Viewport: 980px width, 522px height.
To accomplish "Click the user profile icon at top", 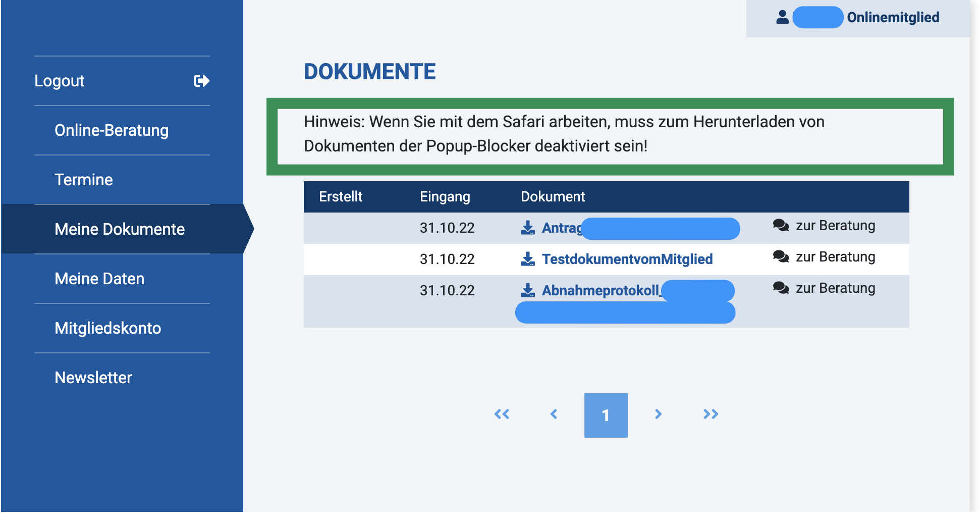I will click(782, 17).
